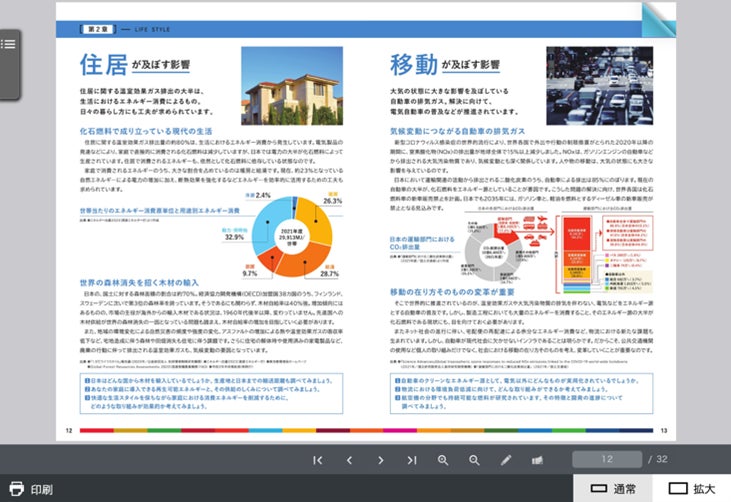
Task: Advance to the next page
Action: 380,460
